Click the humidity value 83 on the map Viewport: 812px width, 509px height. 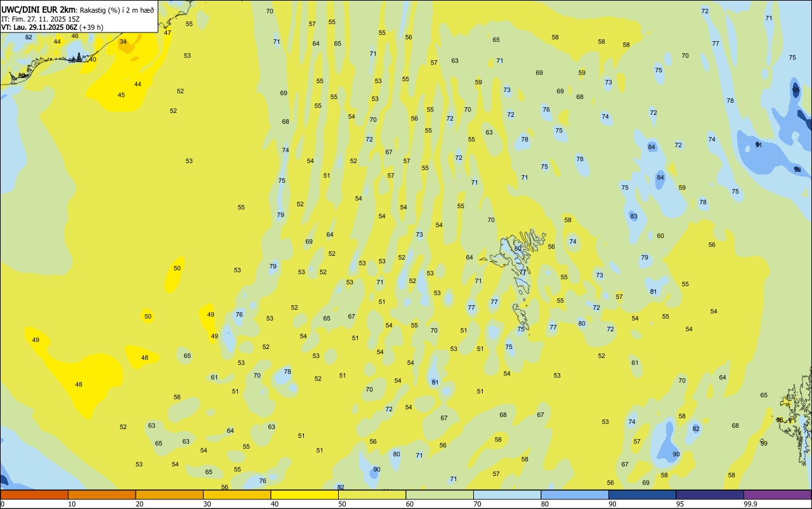click(x=634, y=216)
